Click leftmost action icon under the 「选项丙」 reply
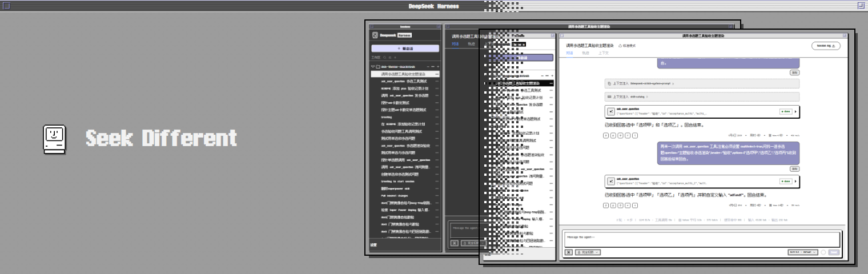This screenshot has height=274, width=868. (606, 205)
